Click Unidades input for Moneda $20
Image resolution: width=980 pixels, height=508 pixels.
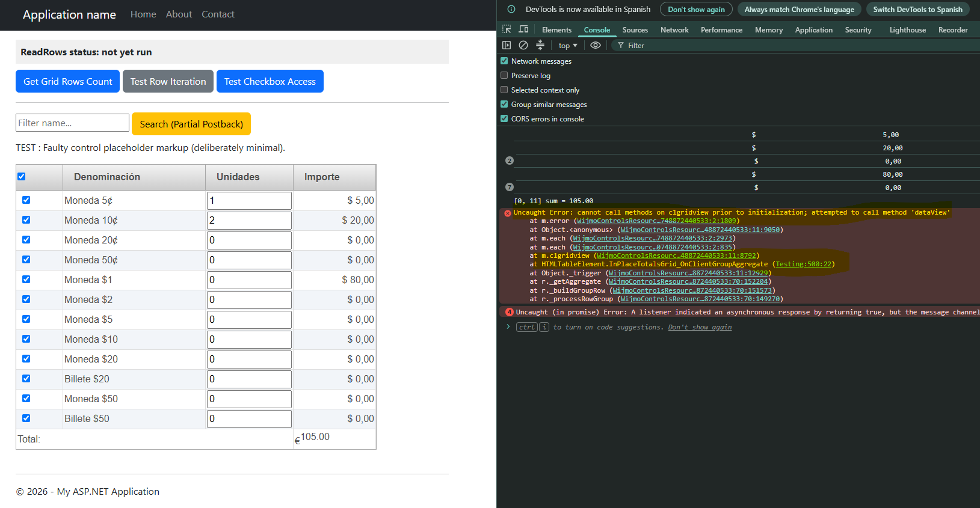click(x=249, y=359)
